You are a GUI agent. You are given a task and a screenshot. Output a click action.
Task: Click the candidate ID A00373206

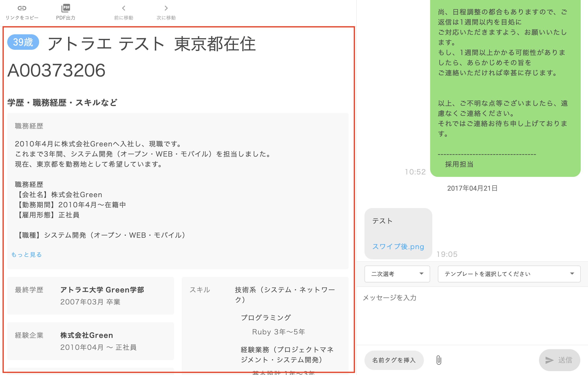(x=56, y=70)
